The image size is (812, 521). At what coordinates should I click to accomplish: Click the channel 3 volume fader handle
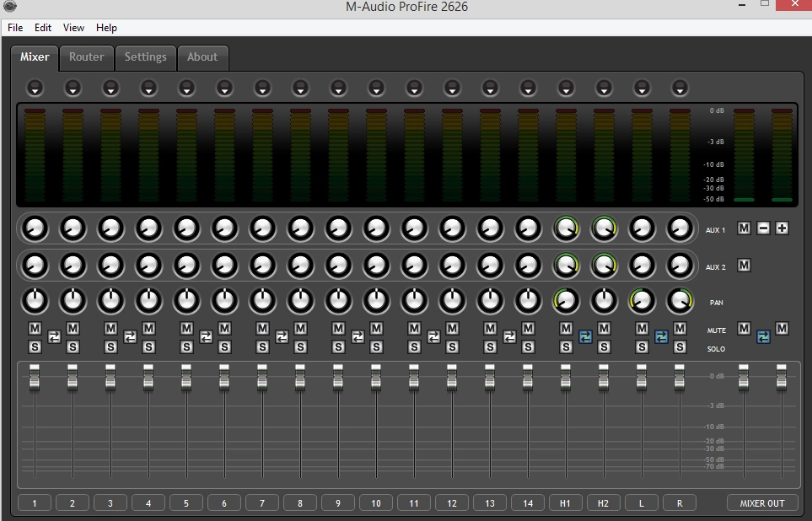pyautogui.click(x=110, y=377)
